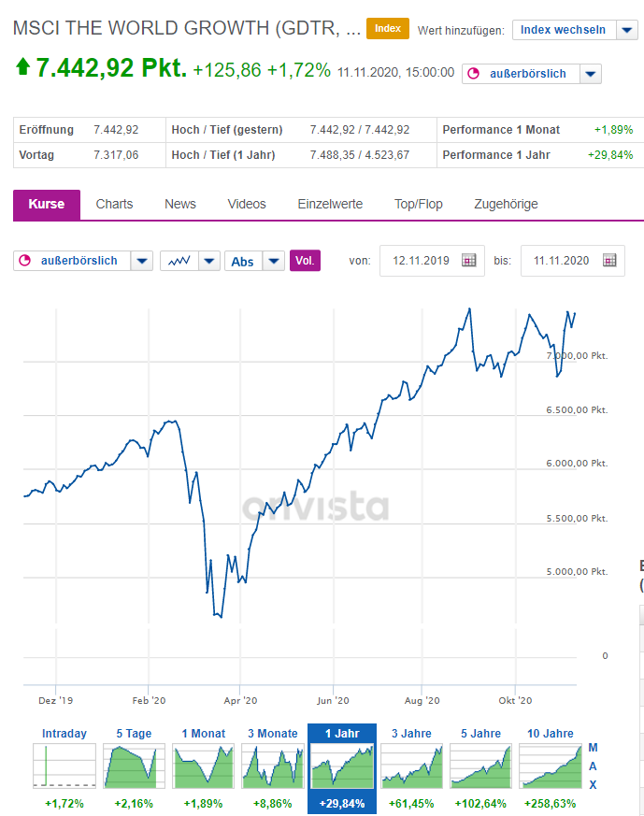Select the Intraday chart thumbnail

(x=64, y=765)
